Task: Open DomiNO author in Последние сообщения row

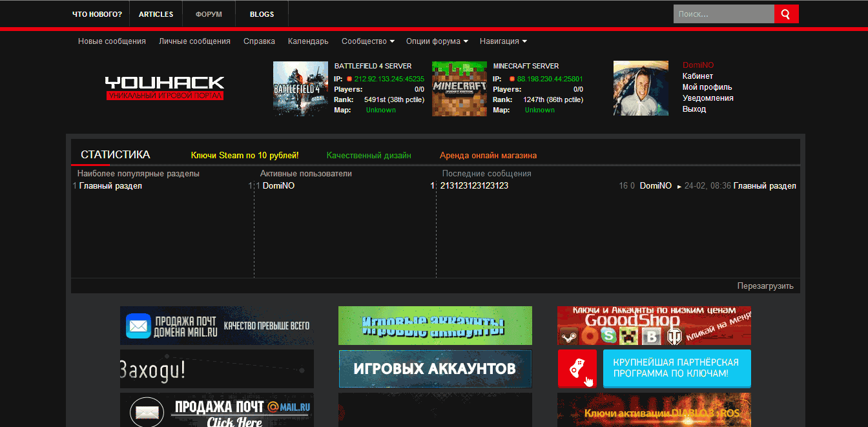Action: click(x=656, y=186)
